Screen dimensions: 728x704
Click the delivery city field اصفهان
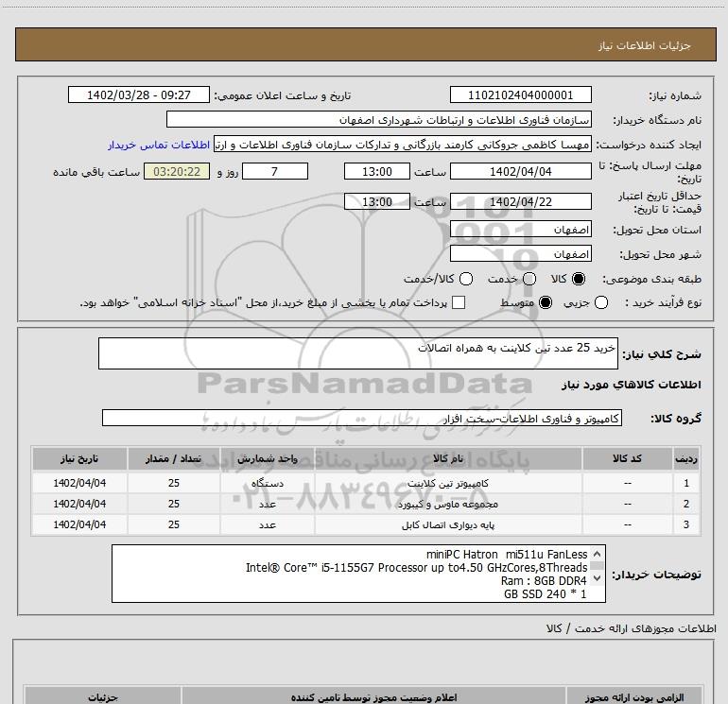point(520,254)
